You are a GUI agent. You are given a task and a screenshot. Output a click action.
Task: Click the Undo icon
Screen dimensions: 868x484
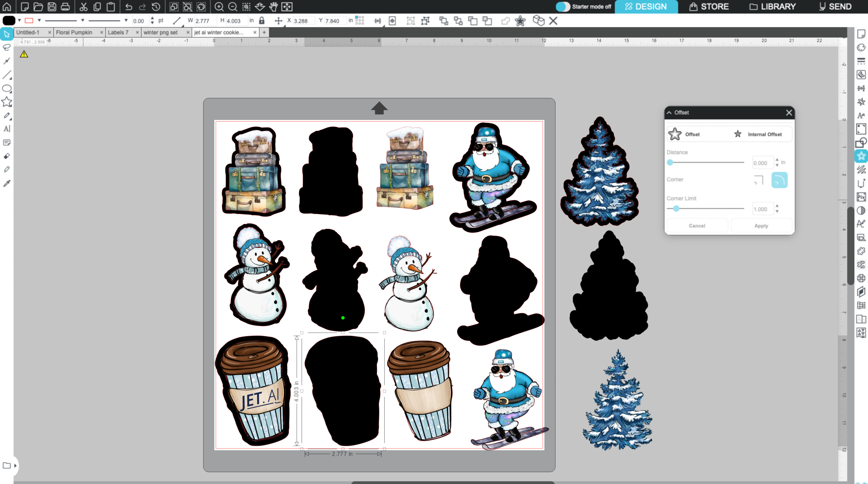pos(129,6)
